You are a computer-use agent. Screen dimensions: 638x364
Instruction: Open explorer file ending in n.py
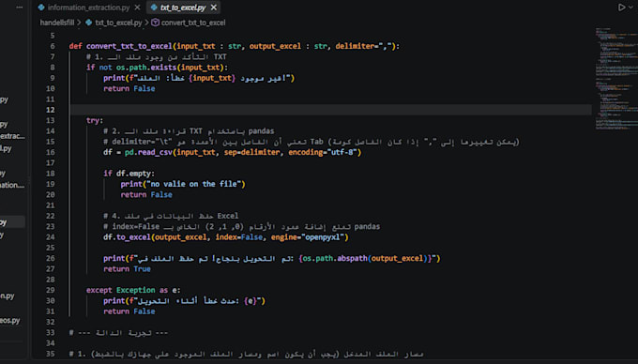(x=8, y=296)
